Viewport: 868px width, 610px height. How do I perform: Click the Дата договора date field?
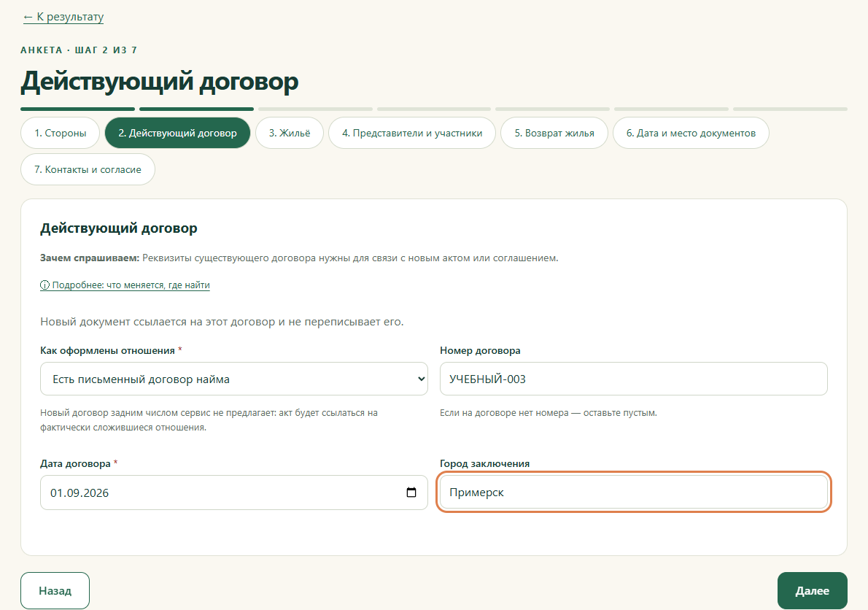(234, 492)
